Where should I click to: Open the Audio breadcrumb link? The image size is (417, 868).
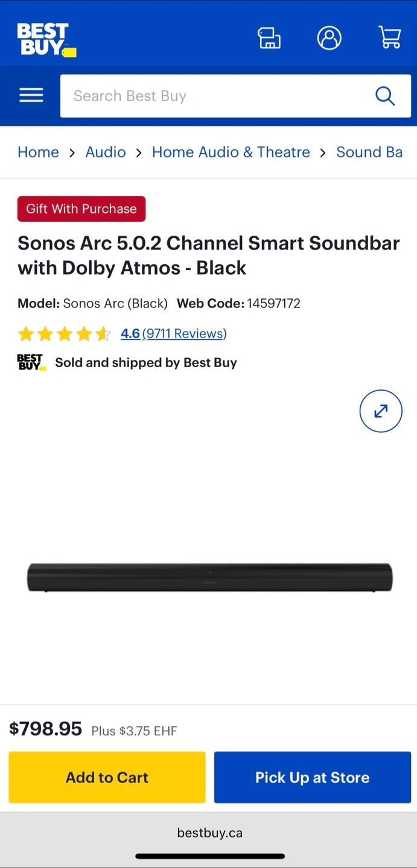(106, 152)
